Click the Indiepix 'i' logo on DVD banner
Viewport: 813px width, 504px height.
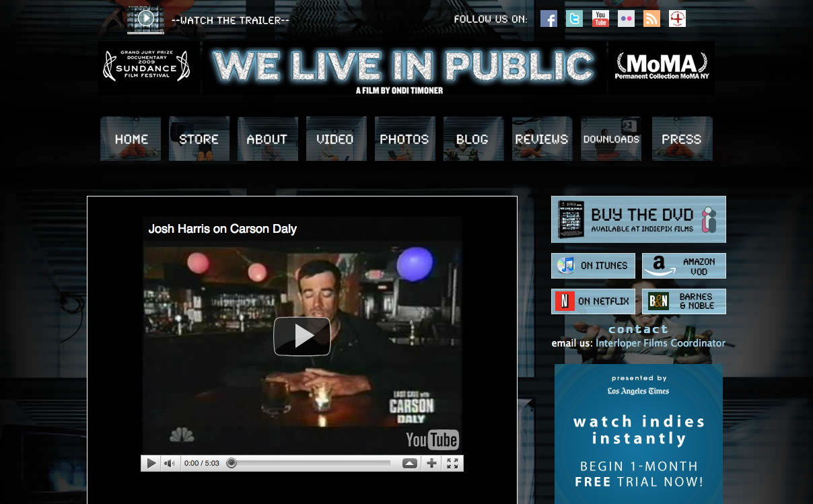coord(709,220)
